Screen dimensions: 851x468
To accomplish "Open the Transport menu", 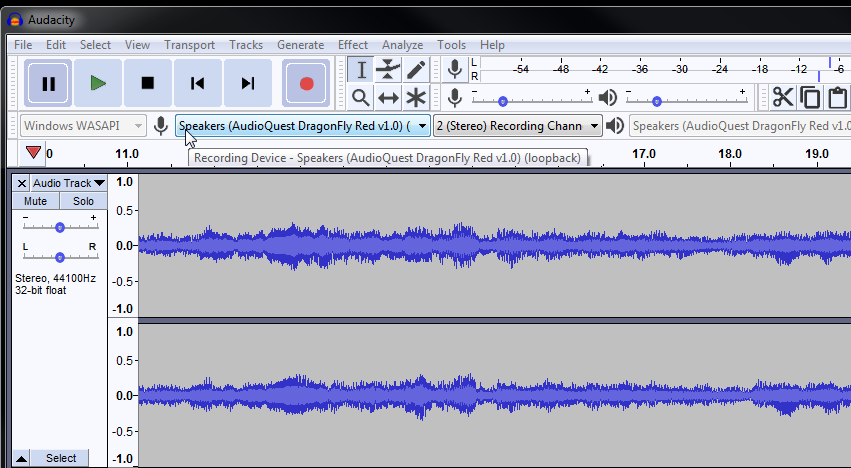I will coord(189,45).
